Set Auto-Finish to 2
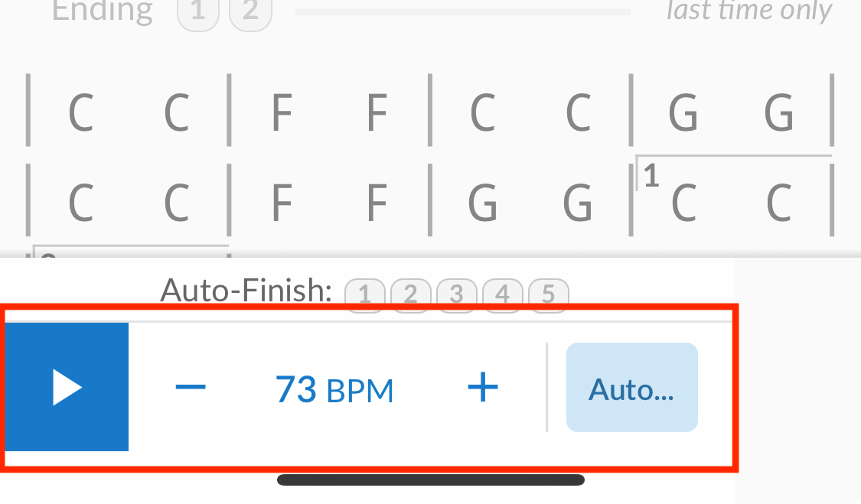The width and height of the screenshot is (861, 504). (x=410, y=295)
